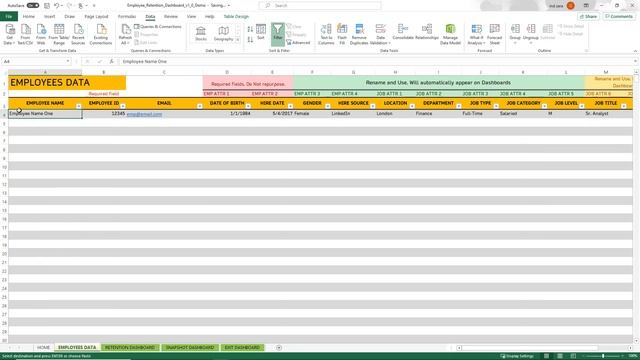Image resolution: width=640 pixels, height=360 pixels.
Task: Load data From Table/Range
Action: click(x=59, y=34)
